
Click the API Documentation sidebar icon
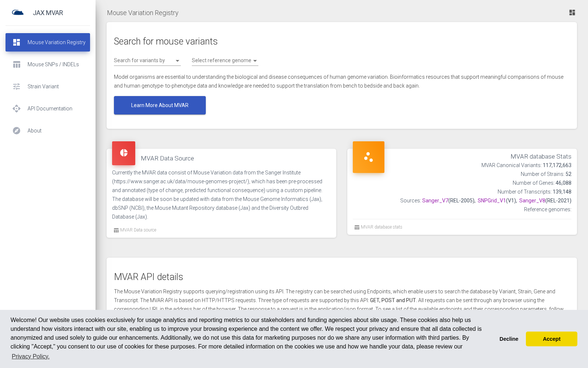coord(17,109)
